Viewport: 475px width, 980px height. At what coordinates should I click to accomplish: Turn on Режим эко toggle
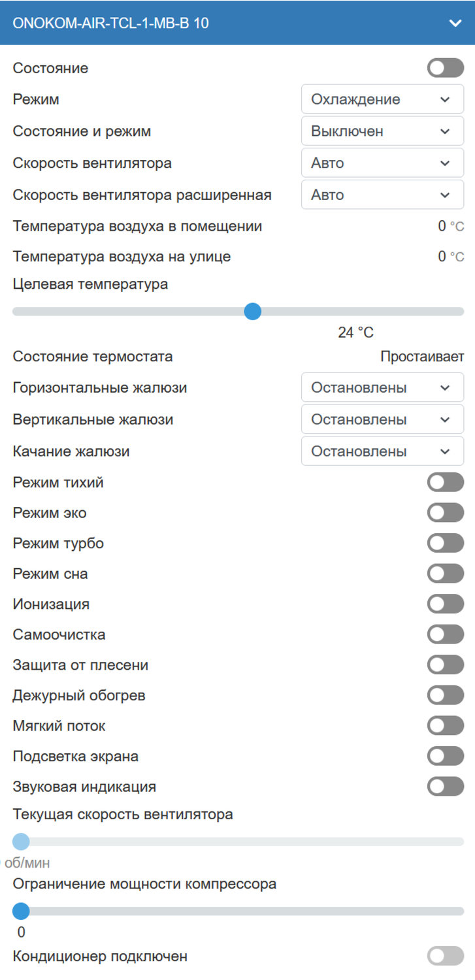point(446,513)
